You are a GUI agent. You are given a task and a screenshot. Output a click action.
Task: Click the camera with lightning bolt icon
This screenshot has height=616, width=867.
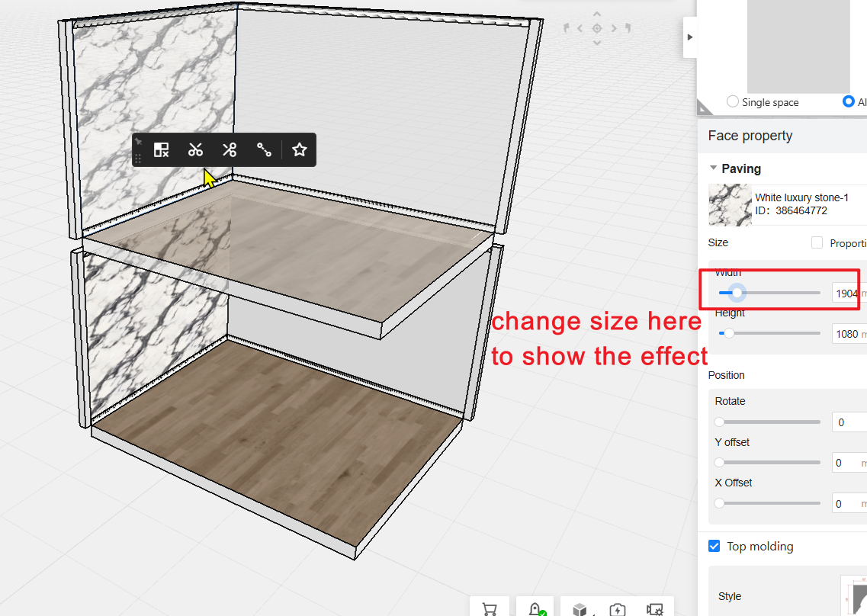point(617,609)
